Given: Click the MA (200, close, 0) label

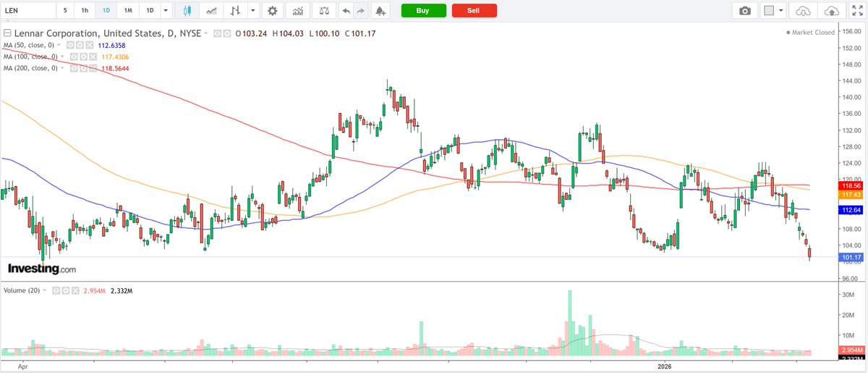Looking at the screenshot, I should point(31,68).
